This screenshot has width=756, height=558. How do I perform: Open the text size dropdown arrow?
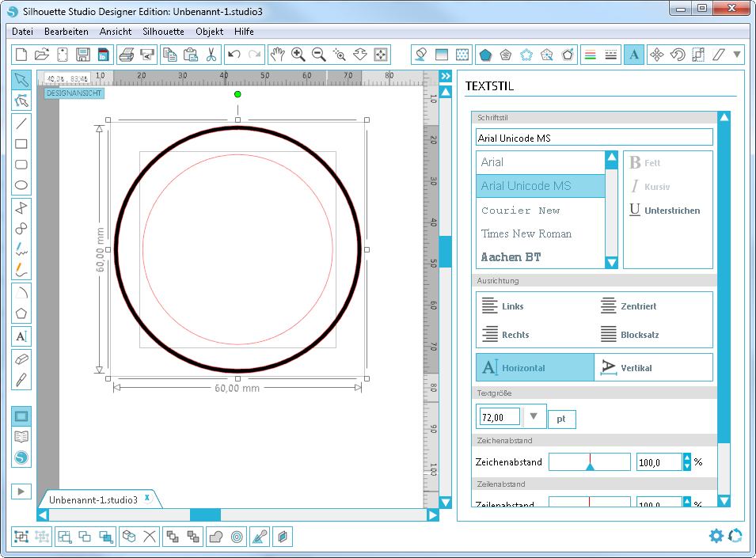(534, 417)
